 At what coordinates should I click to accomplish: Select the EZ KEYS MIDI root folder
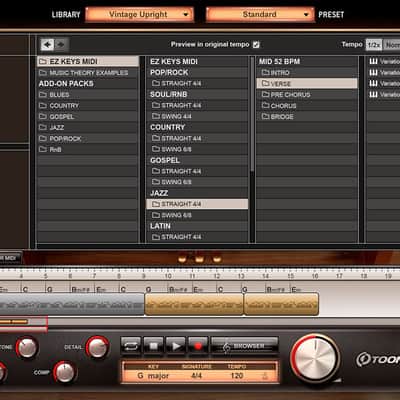point(88,61)
